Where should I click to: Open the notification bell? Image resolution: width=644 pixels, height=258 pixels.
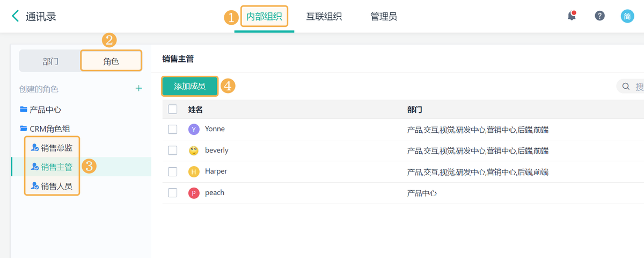click(572, 16)
